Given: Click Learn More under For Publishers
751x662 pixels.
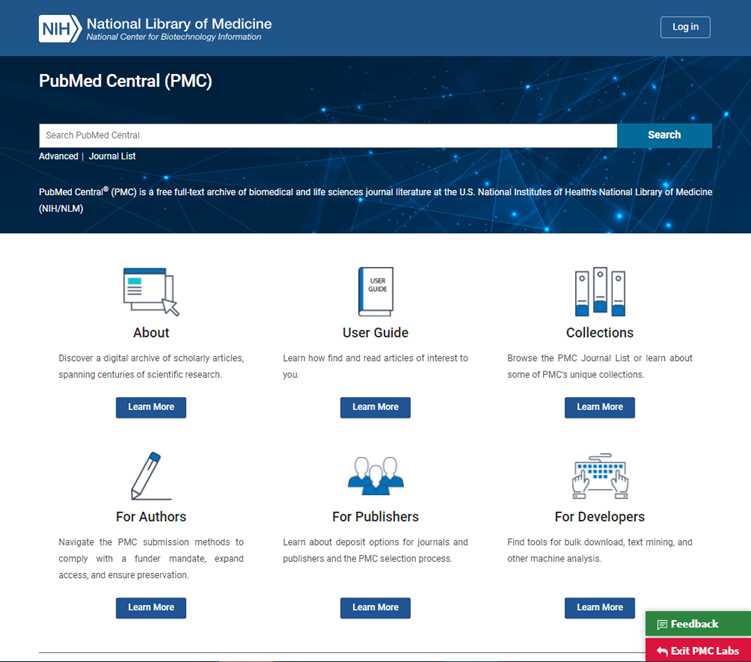Looking at the screenshot, I should [x=376, y=607].
